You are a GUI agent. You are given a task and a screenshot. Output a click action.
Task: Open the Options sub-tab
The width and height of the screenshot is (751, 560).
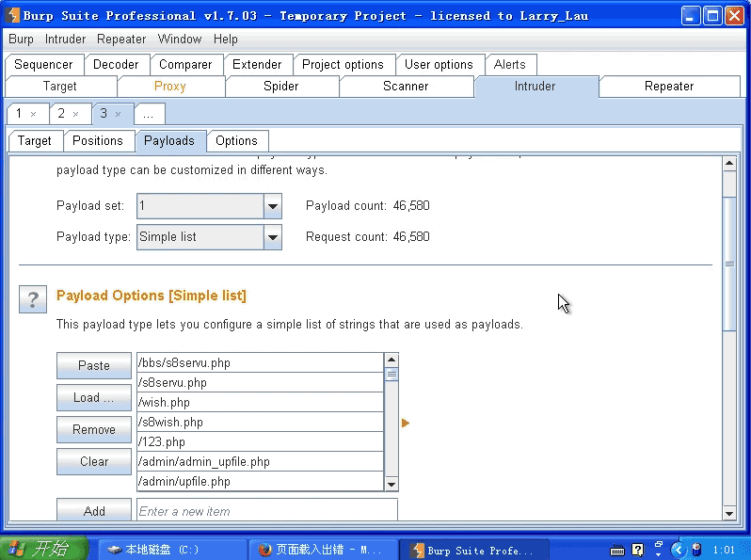[236, 141]
